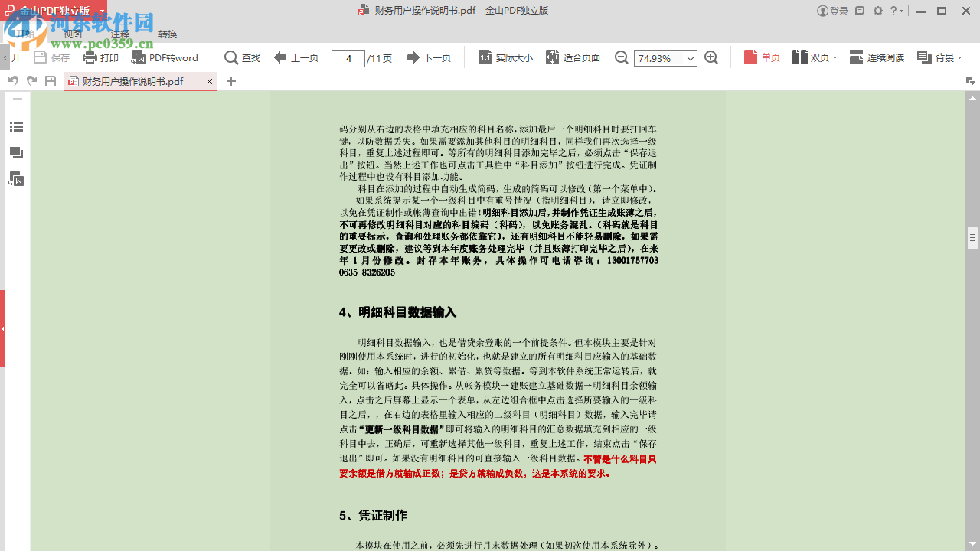
Task: Open the page thumbnails sidebar icon
Action: [x=16, y=153]
